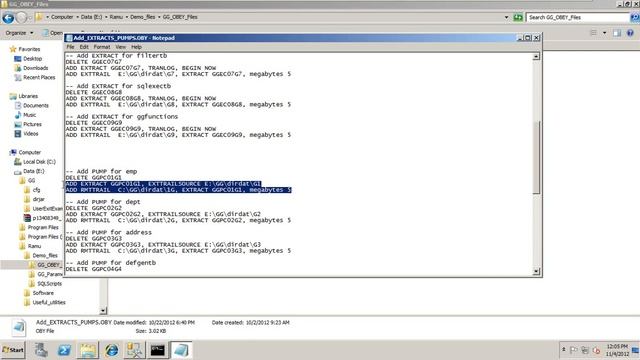The height and width of the screenshot is (360, 640).
Task: Refresh the Explorer address bar
Action: (x=518, y=17)
